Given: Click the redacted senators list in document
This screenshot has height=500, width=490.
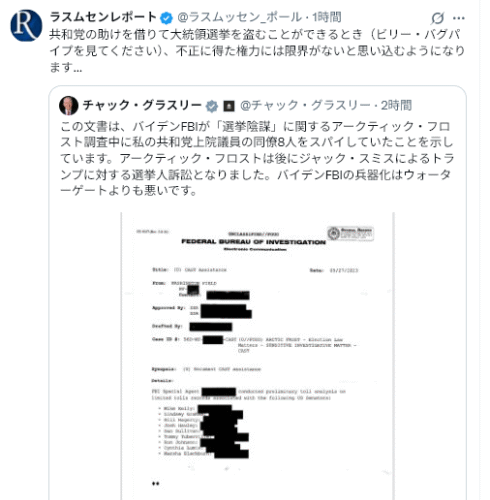Looking at the screenshot, I should point(204,431).
